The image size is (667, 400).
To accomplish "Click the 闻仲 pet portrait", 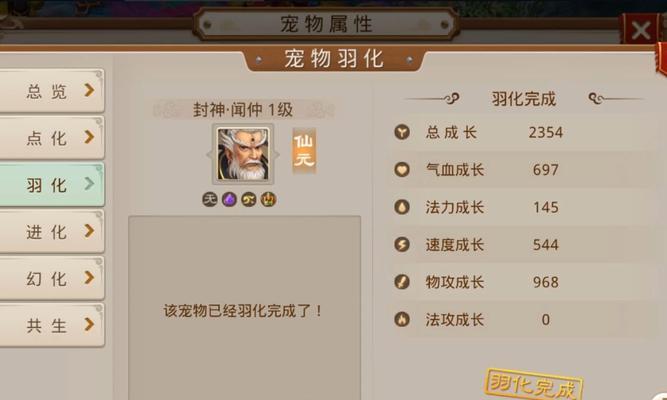I will pos(243,154).
